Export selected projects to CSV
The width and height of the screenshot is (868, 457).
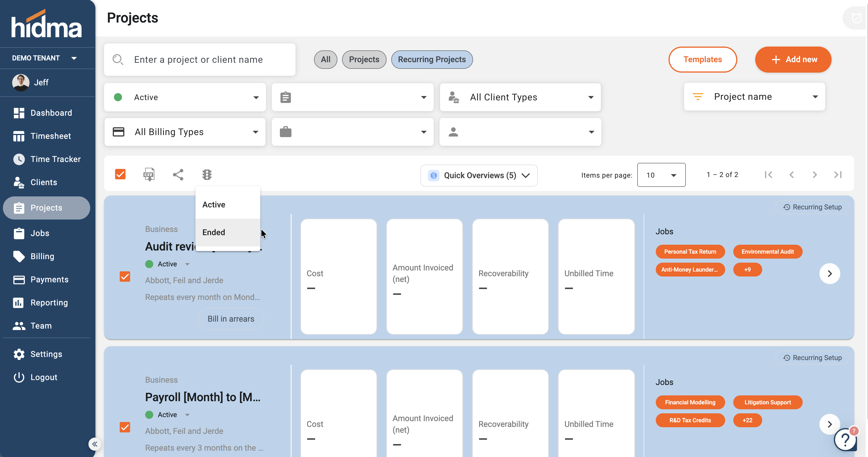coord(149,175)
